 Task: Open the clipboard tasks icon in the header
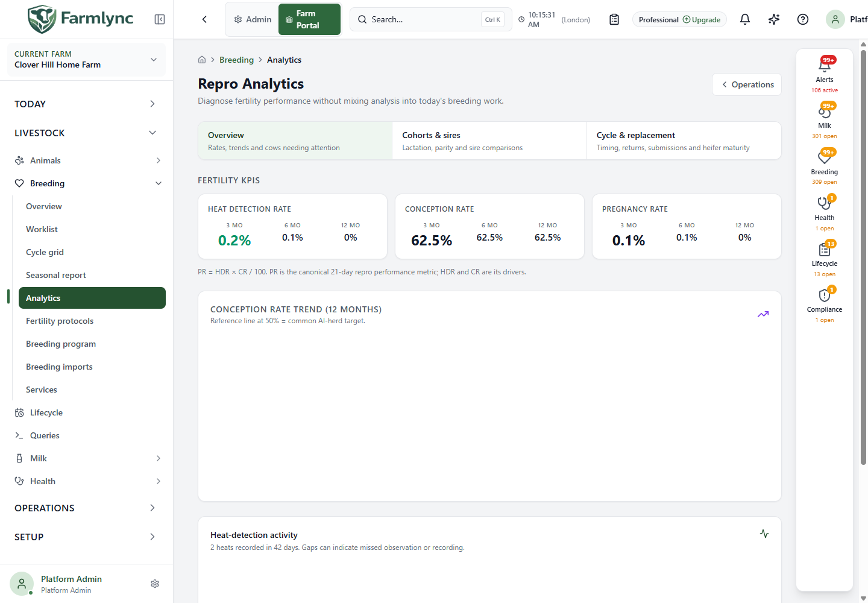click(x=614, y=19)
